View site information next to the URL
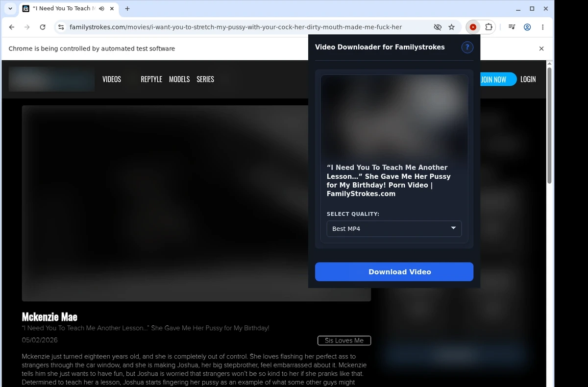This screenshot has width=588, height=387. [x=61, y=27]
